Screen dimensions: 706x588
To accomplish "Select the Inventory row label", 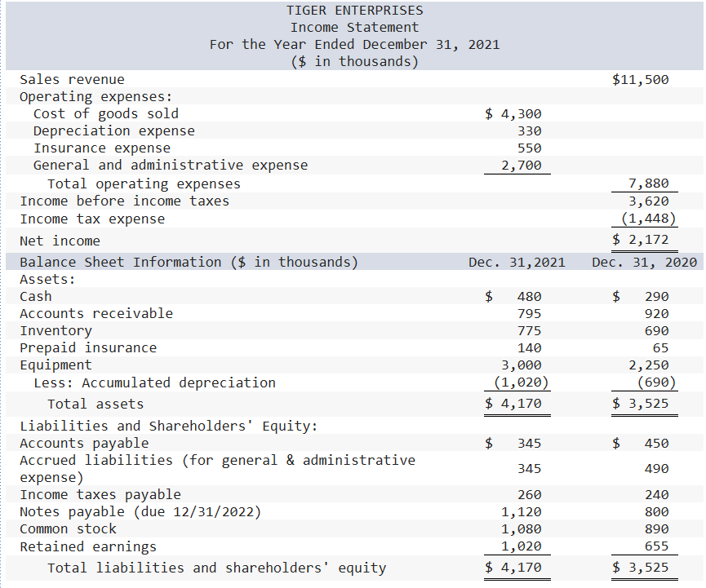I will pyautogui.click(x=56, y=329).
